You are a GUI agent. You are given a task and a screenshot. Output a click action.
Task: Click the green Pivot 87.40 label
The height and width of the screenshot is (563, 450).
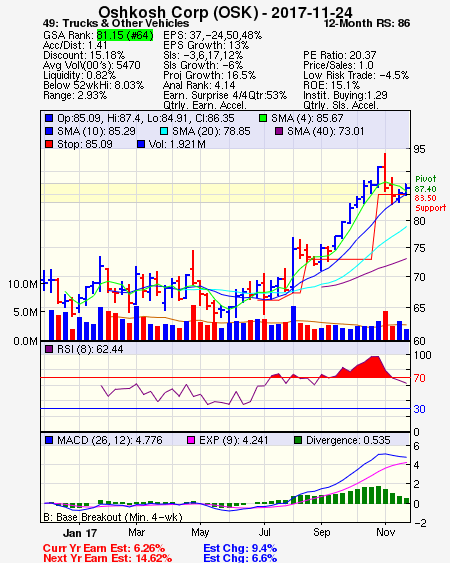coord(426,184)
